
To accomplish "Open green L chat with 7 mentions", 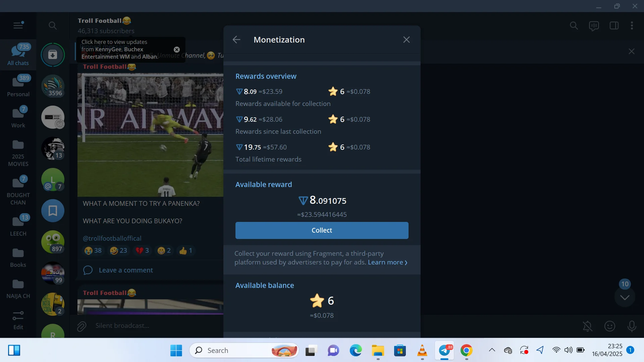I will (53, 179).
